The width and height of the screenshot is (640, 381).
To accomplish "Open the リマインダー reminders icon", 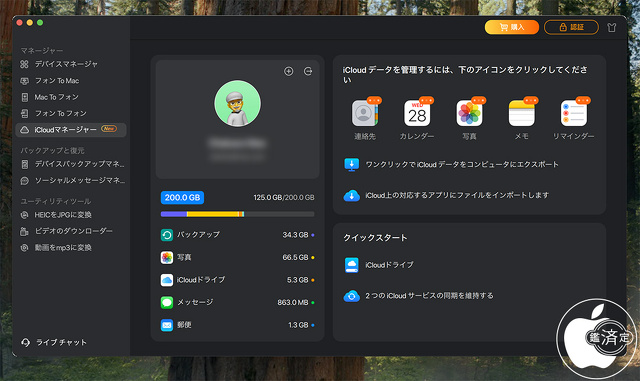I will (x=573, y=113).
